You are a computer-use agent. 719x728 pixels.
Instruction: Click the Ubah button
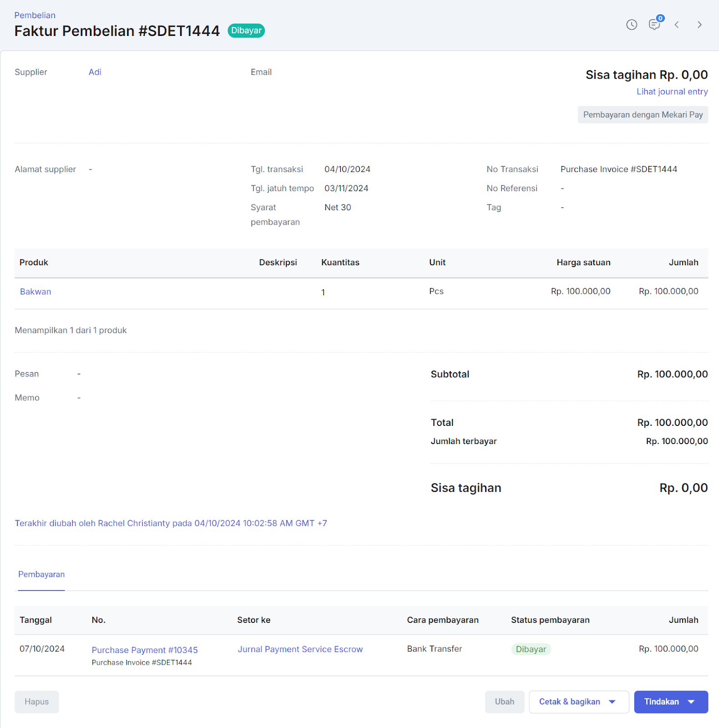505,702
